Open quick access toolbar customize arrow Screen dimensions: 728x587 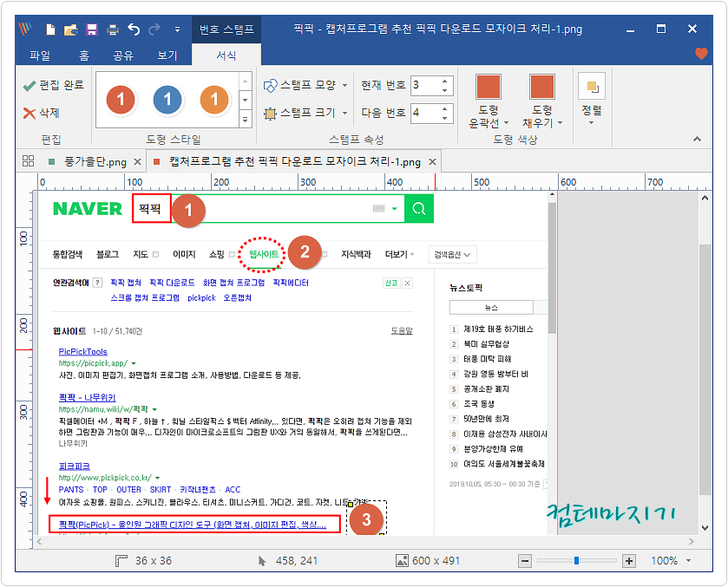[x=177, y=29]
